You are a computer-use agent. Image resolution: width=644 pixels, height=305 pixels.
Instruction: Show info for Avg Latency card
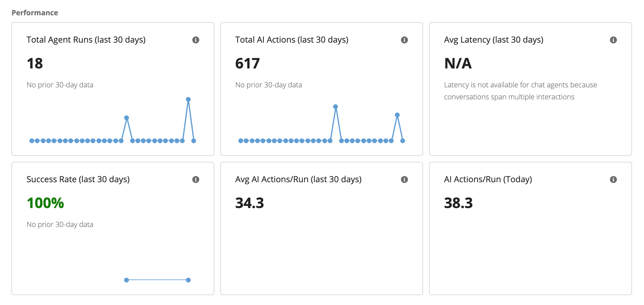coord(613,40)
